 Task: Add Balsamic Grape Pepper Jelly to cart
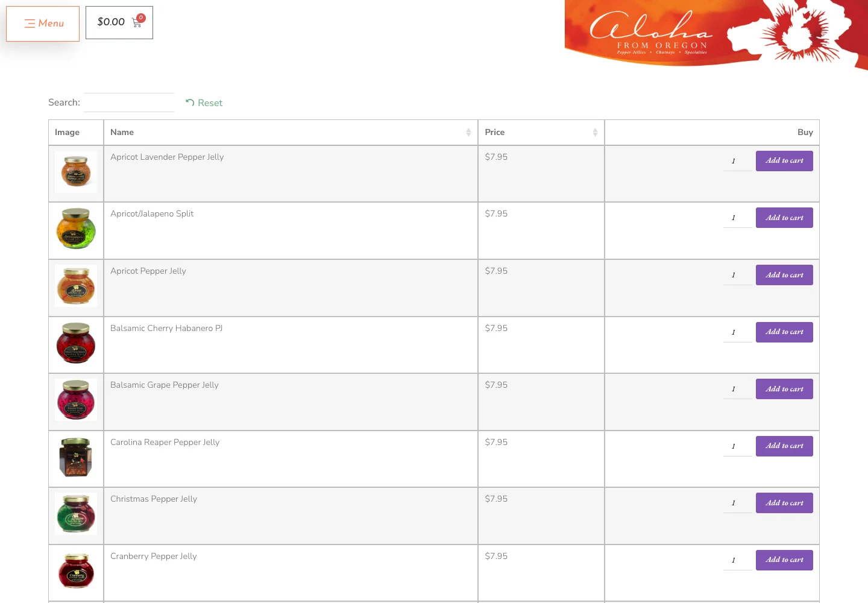pyautogui.click(x=784, y=389)
